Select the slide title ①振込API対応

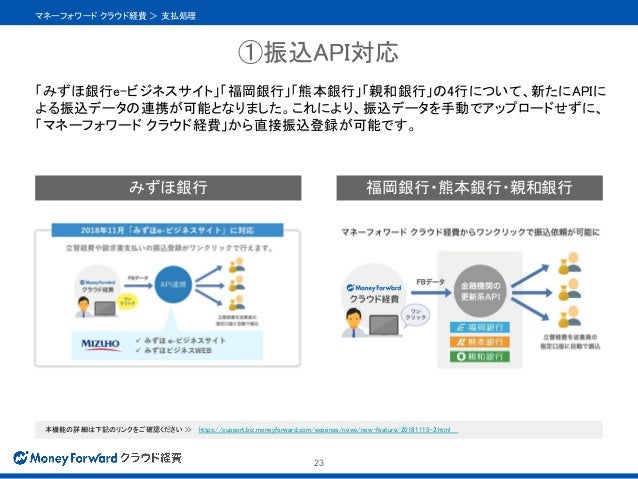point(318,52)
